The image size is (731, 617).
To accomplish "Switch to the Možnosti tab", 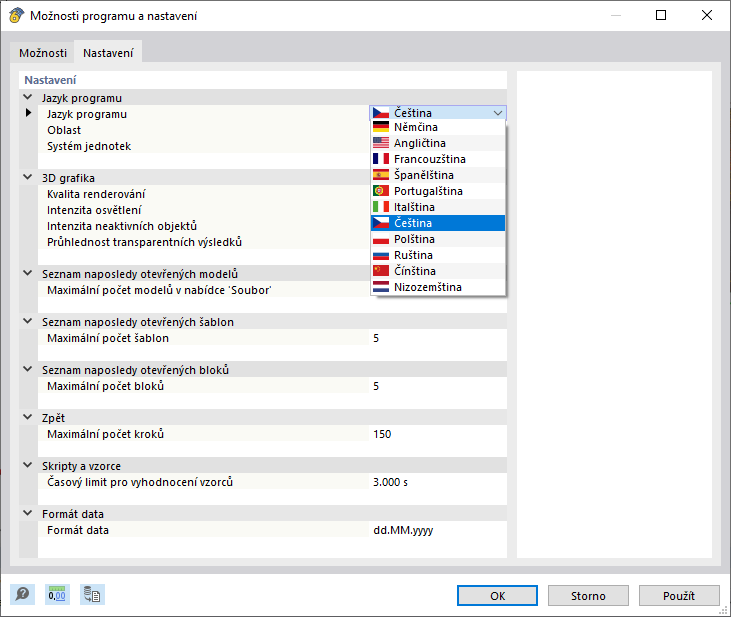I will coord(43,53).
